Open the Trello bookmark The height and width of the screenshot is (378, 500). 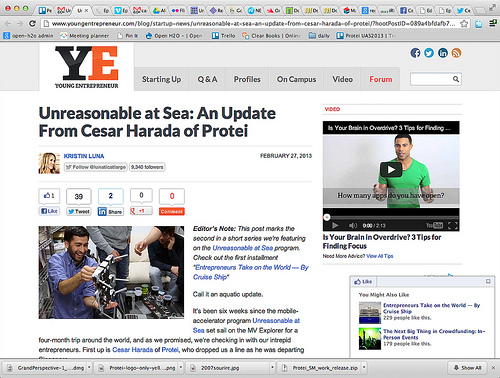click(x=224, y=36)
